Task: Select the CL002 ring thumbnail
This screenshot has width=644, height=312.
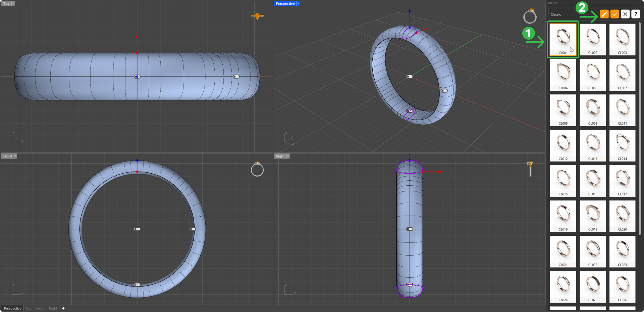Action: [593, 39]
